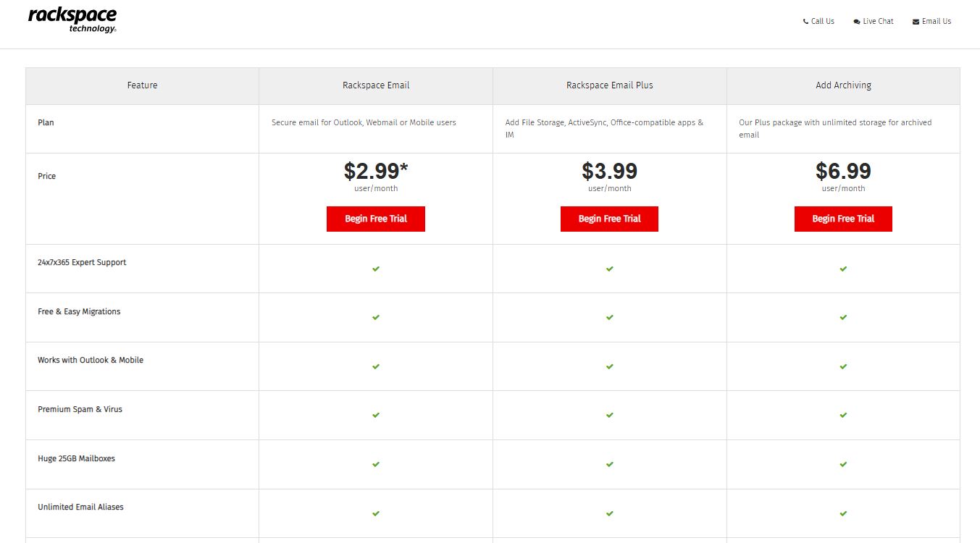Select the Rackspace Email column header
The height and width of the screenshot is (543, 980).
(x=375, y=85)
